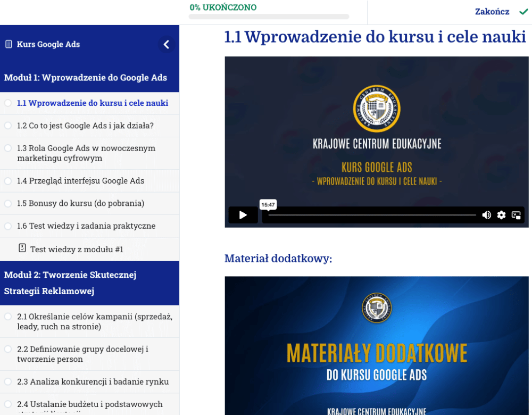Toggle completion circle for lesson 2.1
The height and width of the screenshot is (415, 532).
tap(8, 317)
